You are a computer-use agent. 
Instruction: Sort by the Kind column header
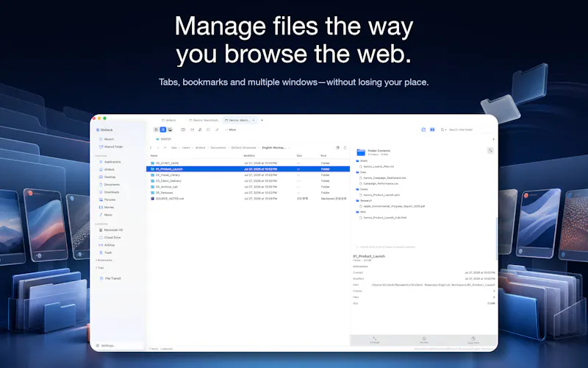point(323,155)
